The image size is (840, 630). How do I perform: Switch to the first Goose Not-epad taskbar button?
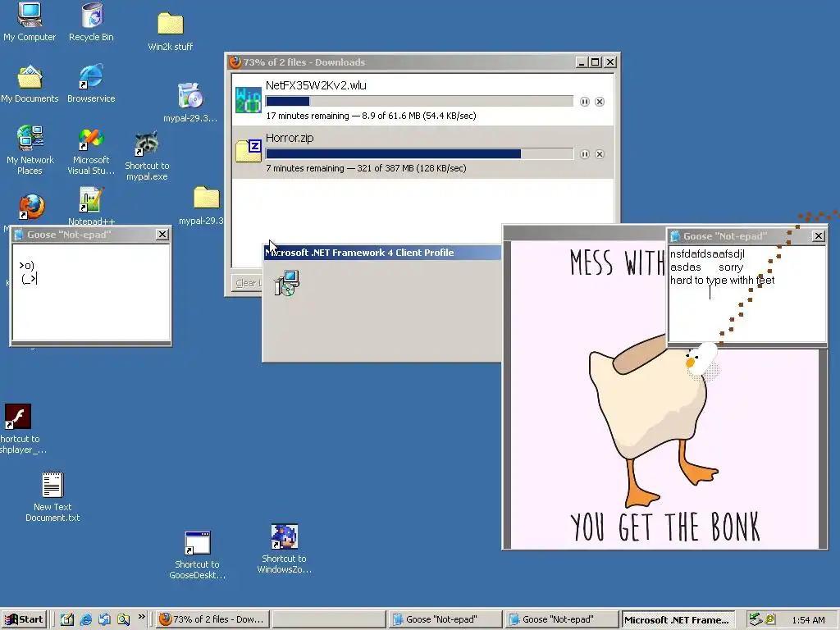[x=445, y=619]
